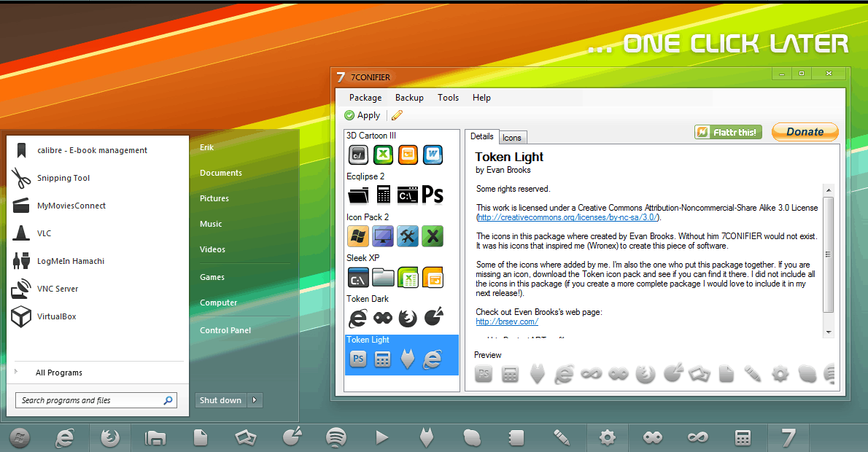Screen dimensions: 868x452
Task: Click the Token Dark Internet Explorer icon
Action: (x=358, y=318)
